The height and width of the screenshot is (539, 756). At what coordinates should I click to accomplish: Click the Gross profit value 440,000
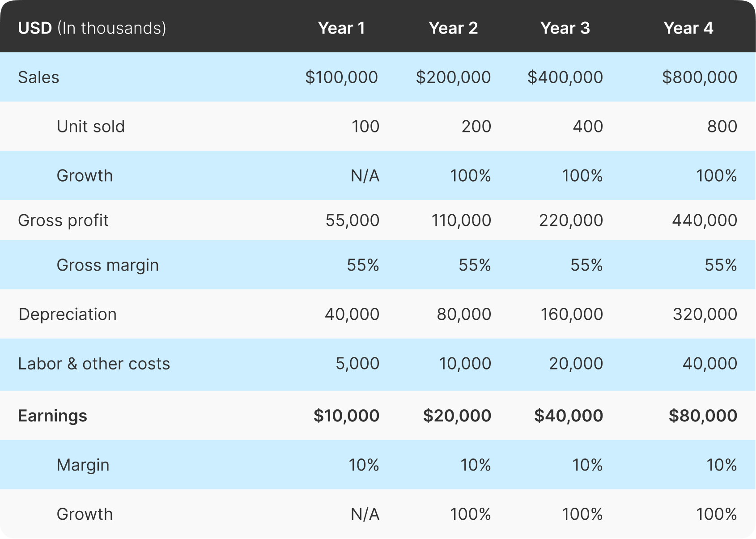[705, 221]
